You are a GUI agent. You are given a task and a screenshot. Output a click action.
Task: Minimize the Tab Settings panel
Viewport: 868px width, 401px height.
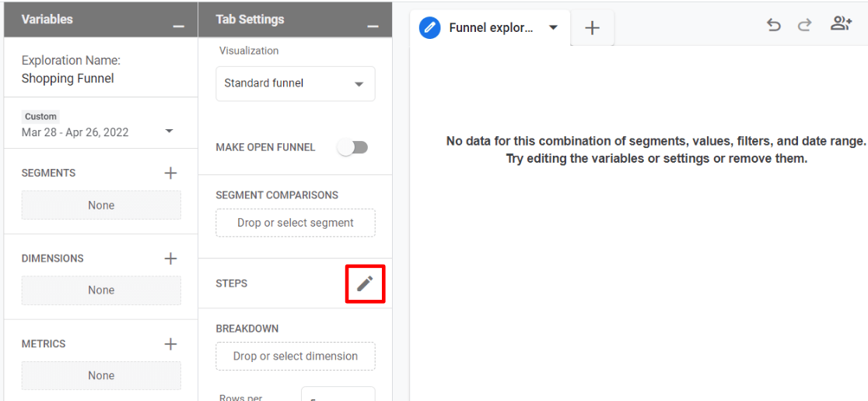point(373,27)
